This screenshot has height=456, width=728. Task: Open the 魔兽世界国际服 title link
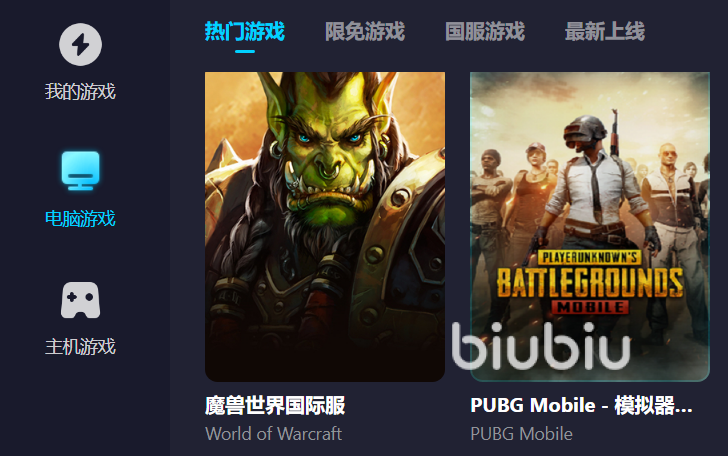(275, 405)
